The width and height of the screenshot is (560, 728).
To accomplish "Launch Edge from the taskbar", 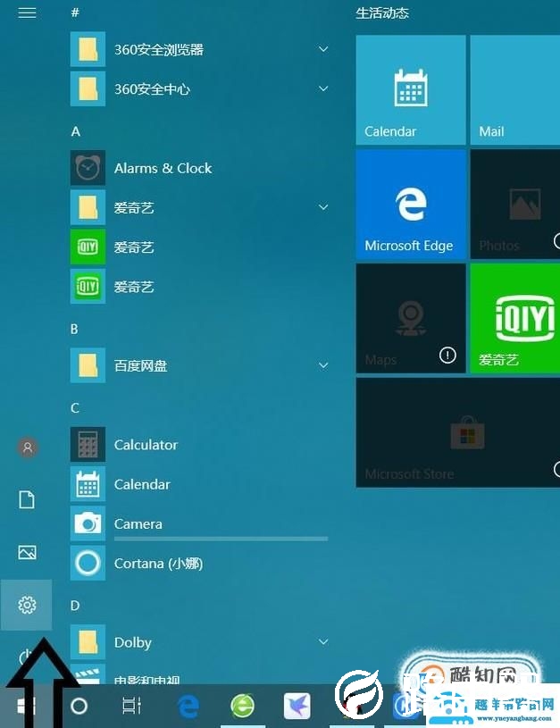I will click(188, 707).
